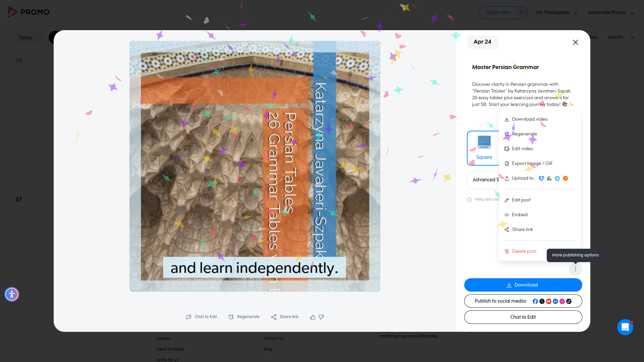Select the TikTok publishing icon
Image resolution: width=644 pixels, height=362 pixels.
(569, 301)
